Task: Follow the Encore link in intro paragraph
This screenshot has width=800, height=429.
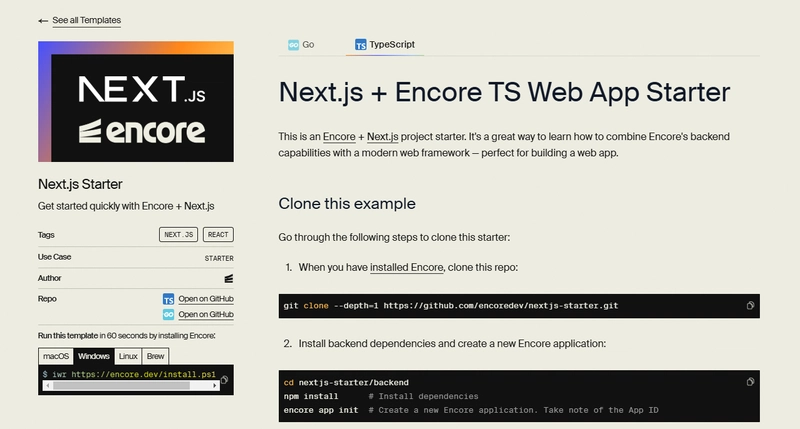Action: tap(339, 137)
